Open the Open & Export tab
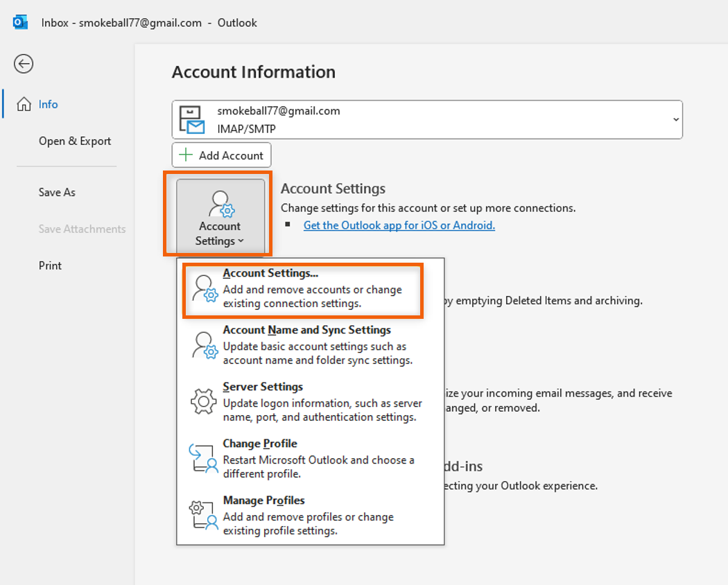Viewport: 728px width, 585px height. coord(75,141)
